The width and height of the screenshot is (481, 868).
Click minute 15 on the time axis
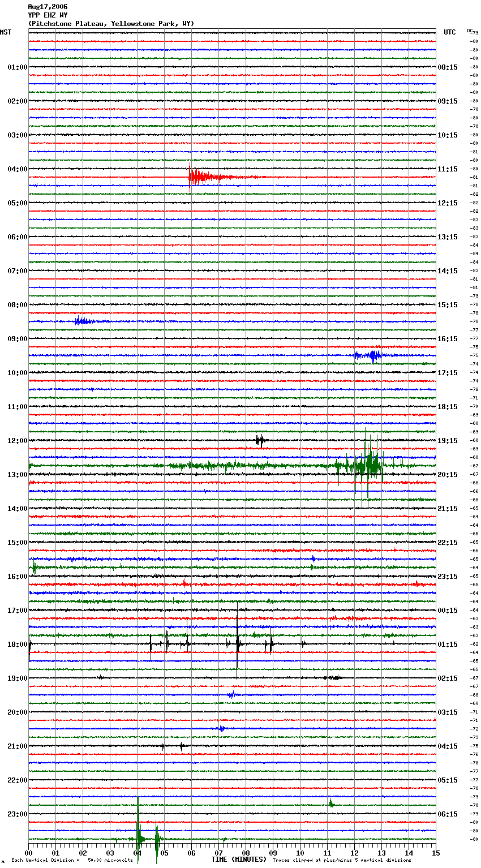coord(436,853)
